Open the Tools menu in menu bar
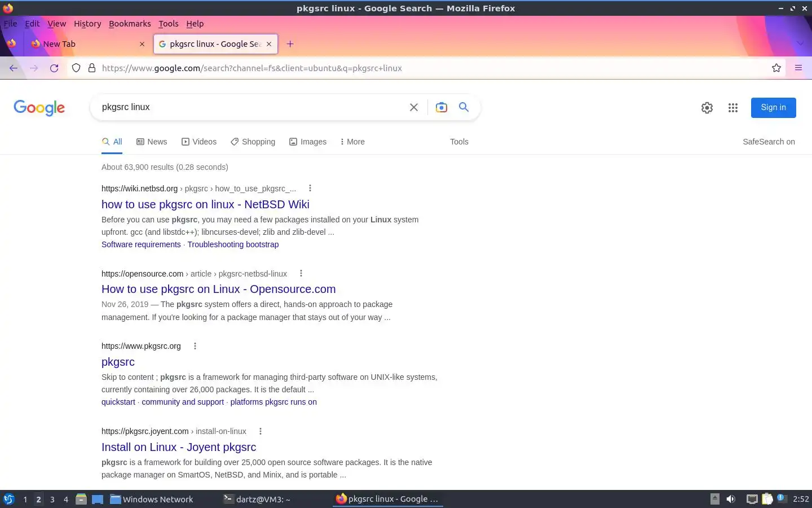 click(168, 24)
